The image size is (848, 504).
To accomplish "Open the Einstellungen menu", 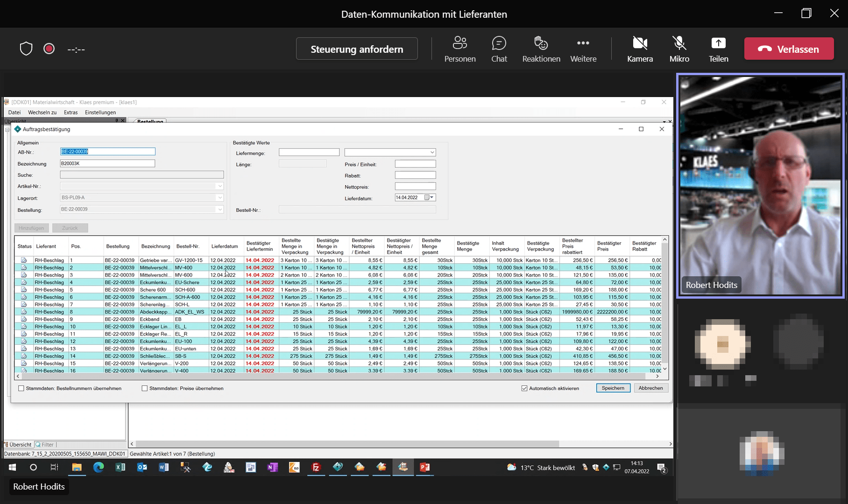I will coord(100,112).
